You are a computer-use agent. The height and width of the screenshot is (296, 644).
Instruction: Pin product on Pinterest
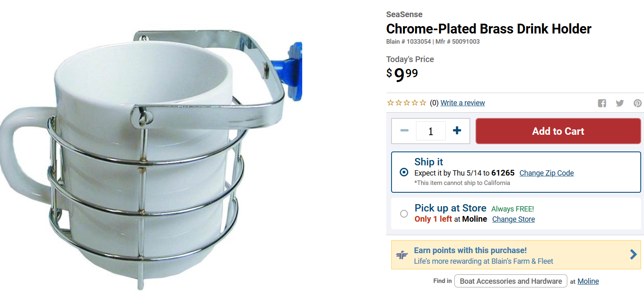(x=637, y=103)
